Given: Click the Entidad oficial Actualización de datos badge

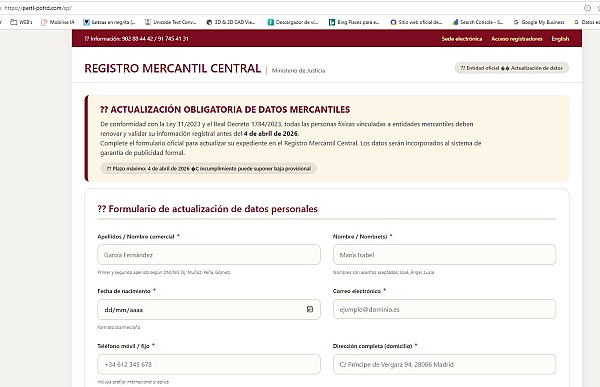Looking at the screenshot, I should (512, 68).
